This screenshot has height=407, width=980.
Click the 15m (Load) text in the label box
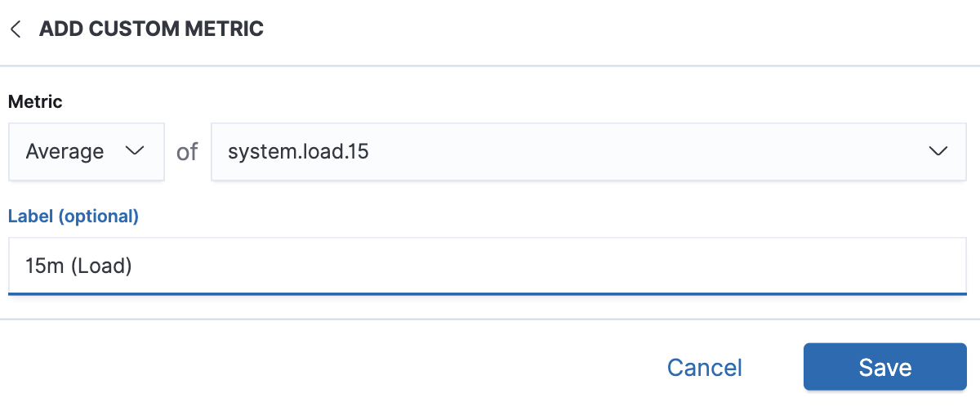(78, 266)
